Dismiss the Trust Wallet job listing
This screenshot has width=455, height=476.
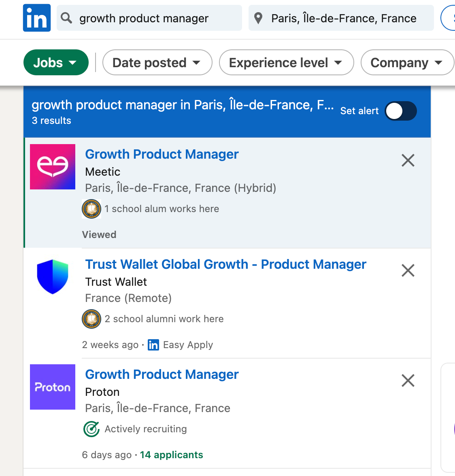click(x=408, y=270)
